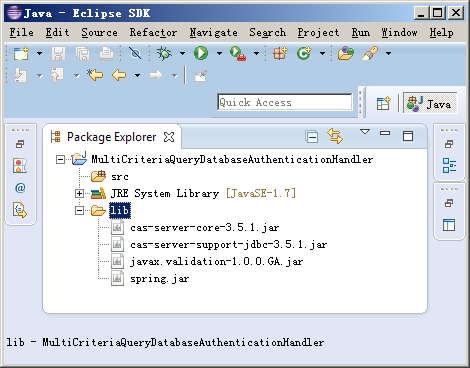Open the Outline fast view icon

(x=449, y=165)
